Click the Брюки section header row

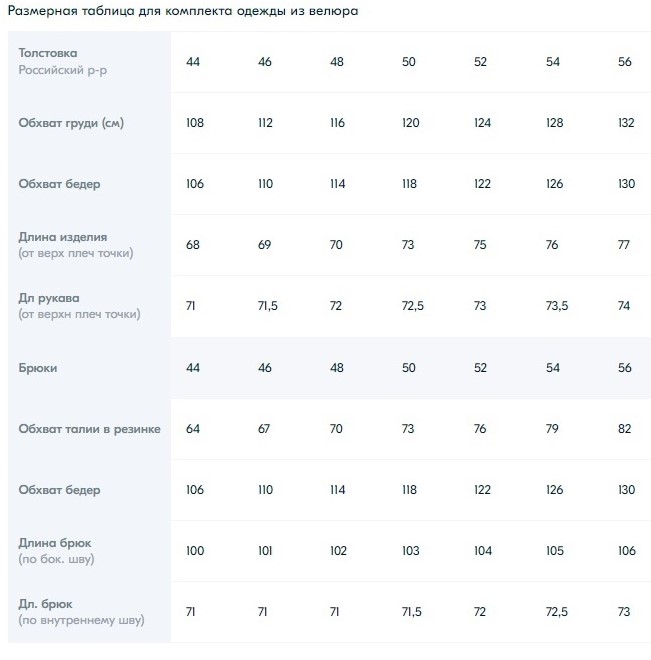pos(329,368)
